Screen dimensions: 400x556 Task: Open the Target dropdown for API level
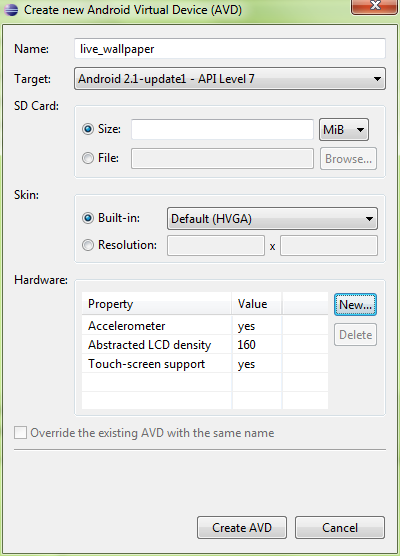[x=230, y=78]
